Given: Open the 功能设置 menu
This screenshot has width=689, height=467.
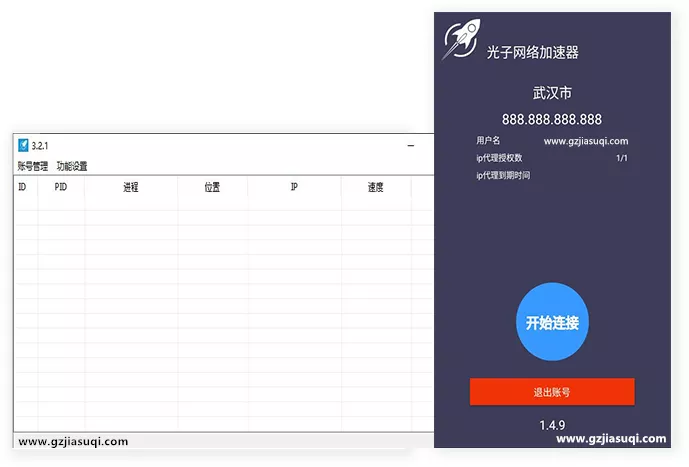Looking at the screenshot, I should point(72,166).
